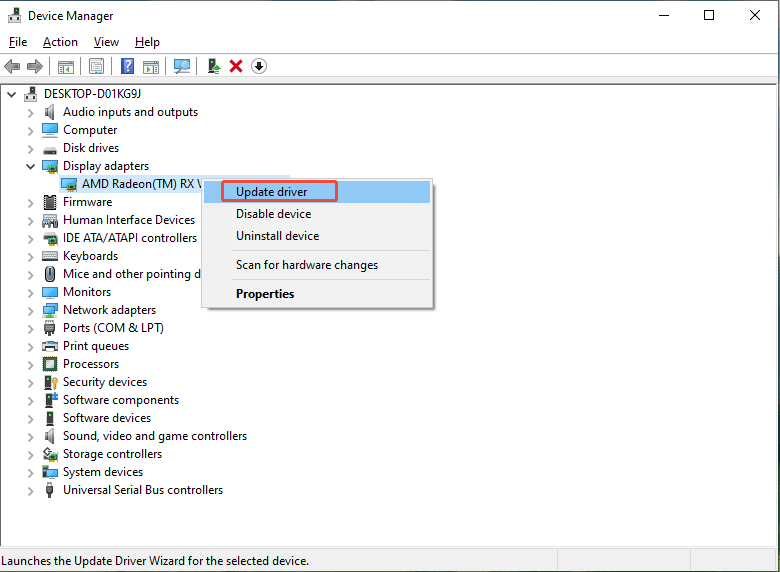
Task: Select the Disk drives label
Action: click(91, 148)
